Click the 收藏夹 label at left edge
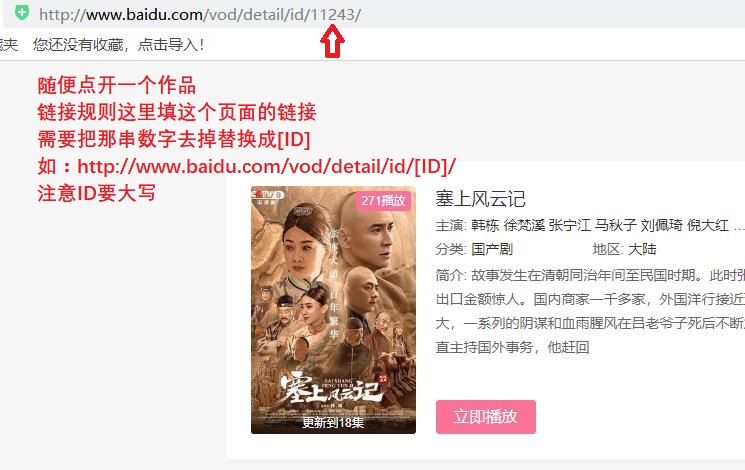745x470 pixels. coord(9,45)
